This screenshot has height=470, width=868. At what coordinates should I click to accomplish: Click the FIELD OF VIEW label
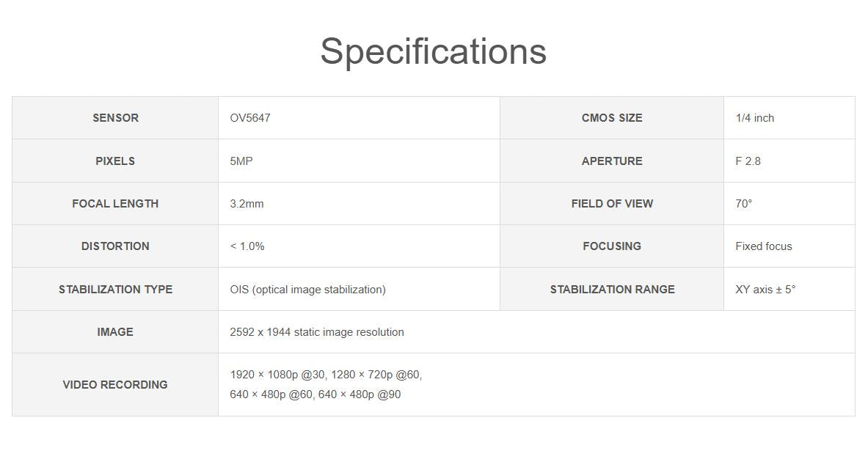pyautogui.click(x=612, y=204)
